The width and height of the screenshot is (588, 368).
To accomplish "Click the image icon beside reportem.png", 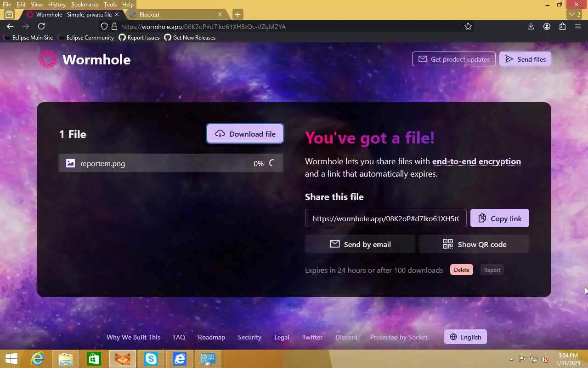I will pos(70,163).
